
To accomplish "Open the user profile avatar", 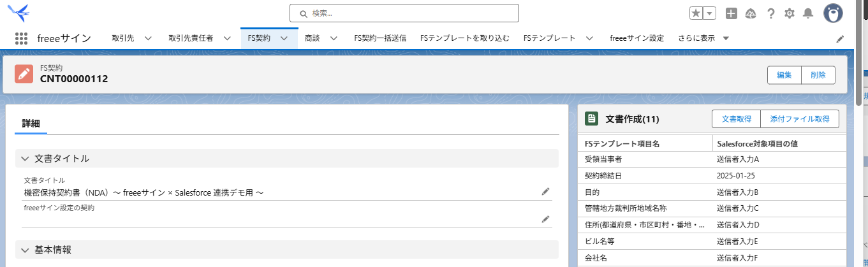I will (x=833, y=13).
